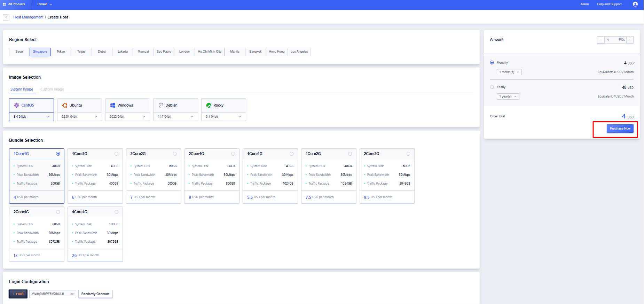Image resolution: width=644 pixels, height=304 pixels.
Task: Select the 2Core4G 13 USD bundle radio
Action: point(58,212)
